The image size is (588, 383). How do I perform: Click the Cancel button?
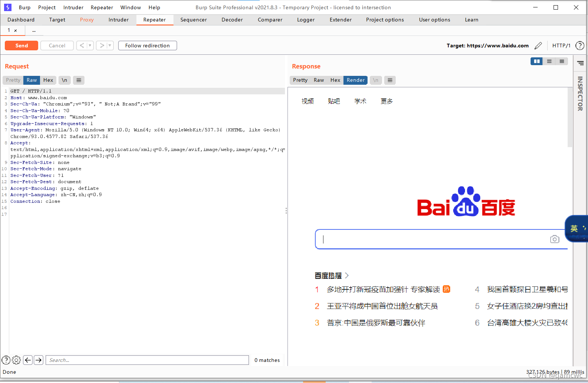[57, 46]
